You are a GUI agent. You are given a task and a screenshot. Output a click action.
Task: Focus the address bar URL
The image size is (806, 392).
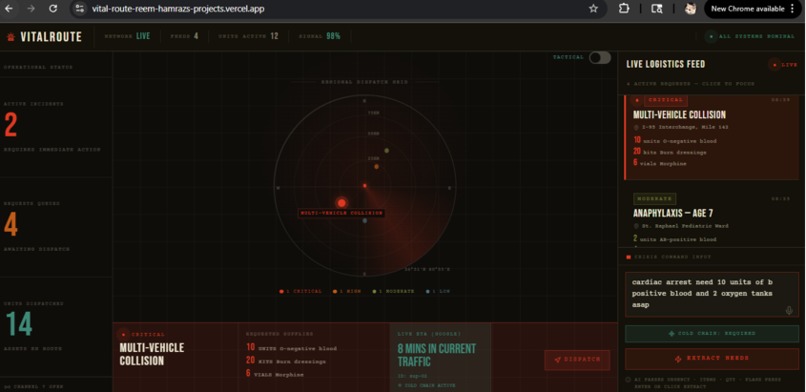click(x=178, y=9)
